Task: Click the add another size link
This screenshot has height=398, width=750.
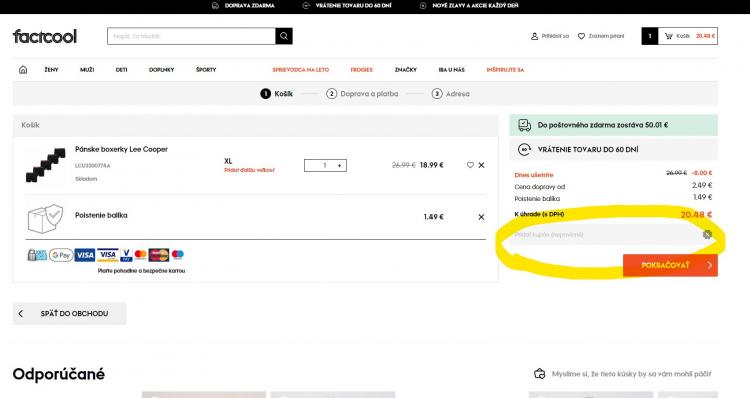Action: coord(249,170)
